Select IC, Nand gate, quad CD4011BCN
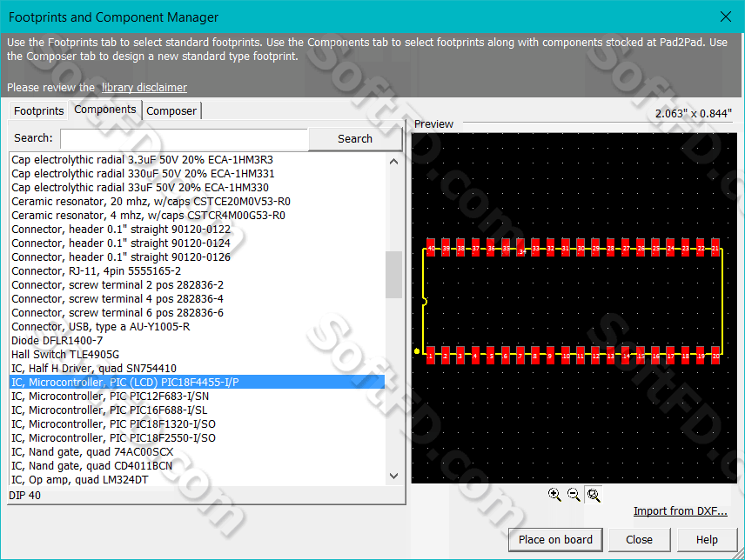 point(198,466)
